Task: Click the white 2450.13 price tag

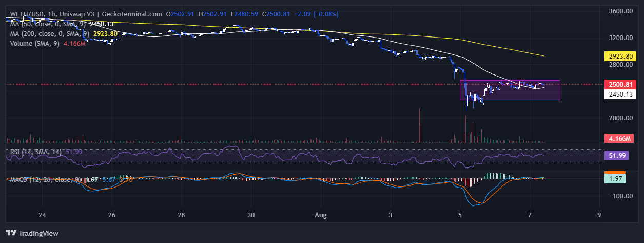Action: pyautogui.click(x=621, y=94)
